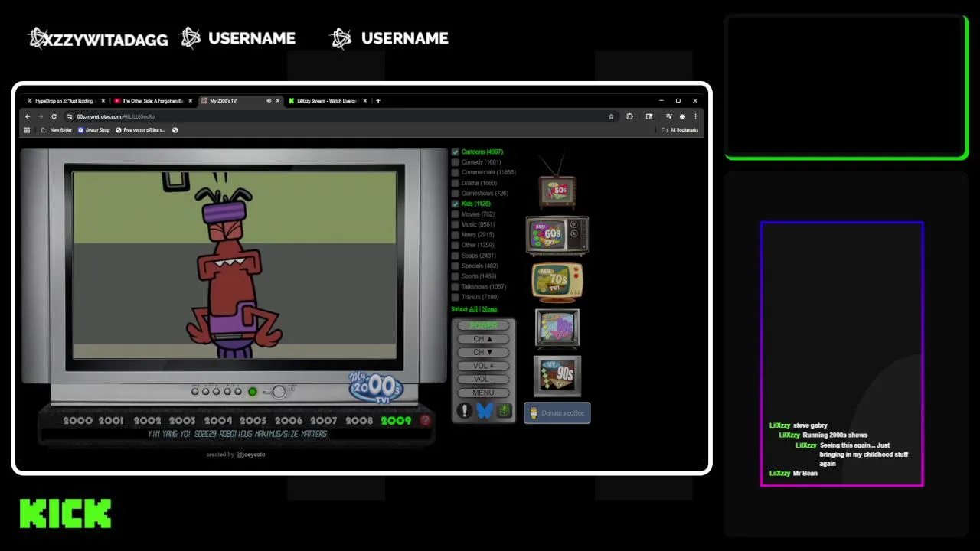Check the Soaps category checkbox
Screen dimensions: 980x551
tap(455, 256)
